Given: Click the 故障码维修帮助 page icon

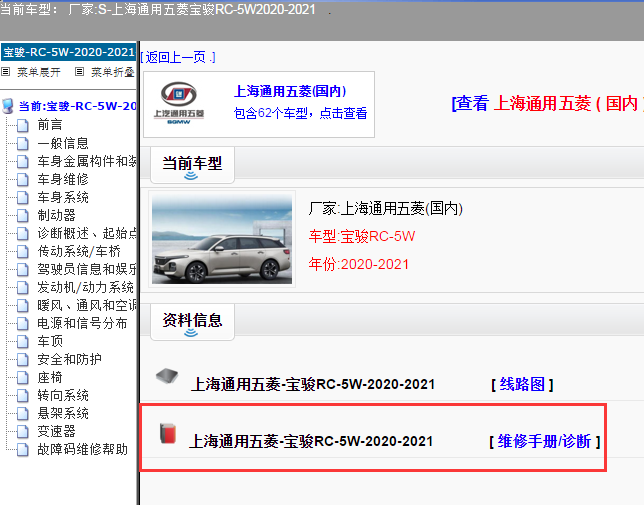Looking at the screenshot, I should point(23,450).
